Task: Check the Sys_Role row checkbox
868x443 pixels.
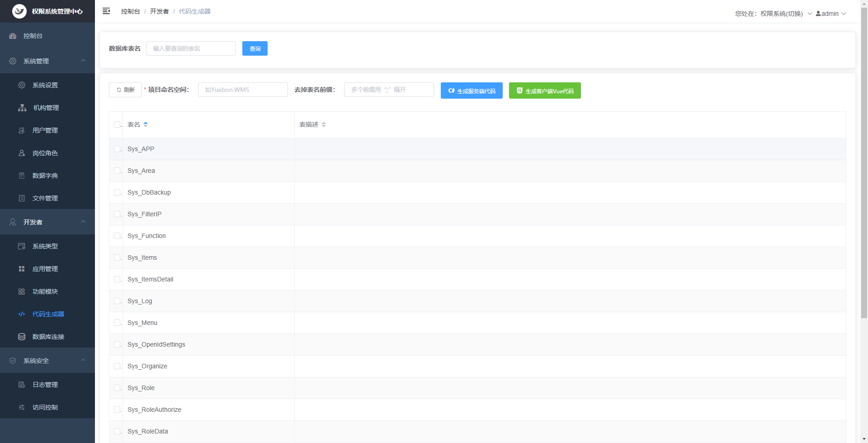Action: point(117,388)
